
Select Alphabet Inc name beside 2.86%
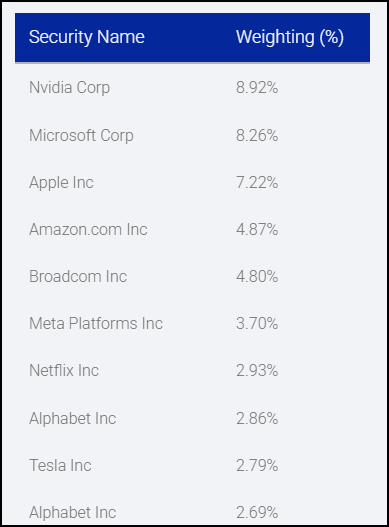point(73,419)
